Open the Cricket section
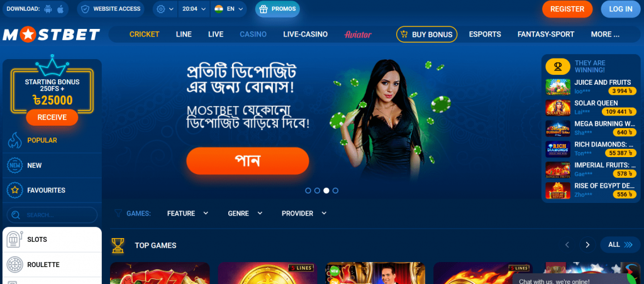Viewport: 644px width, 284px height. 144,35
